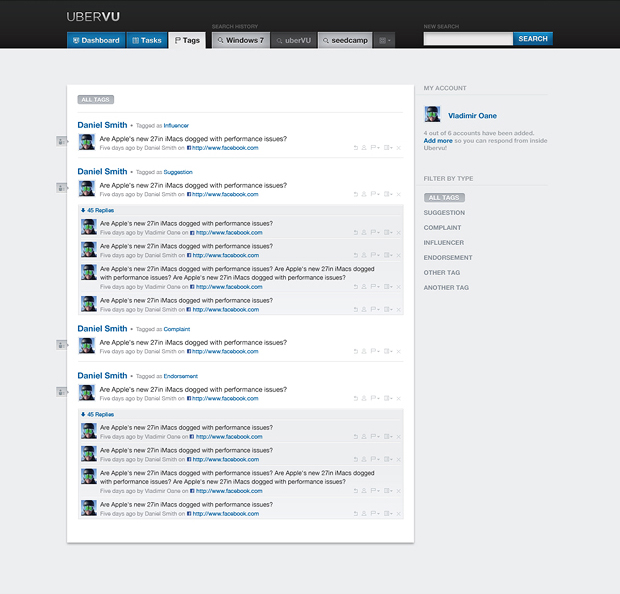Select the Windows 7 search history tab
The image size is (620, 594).
tap(240, 40)
